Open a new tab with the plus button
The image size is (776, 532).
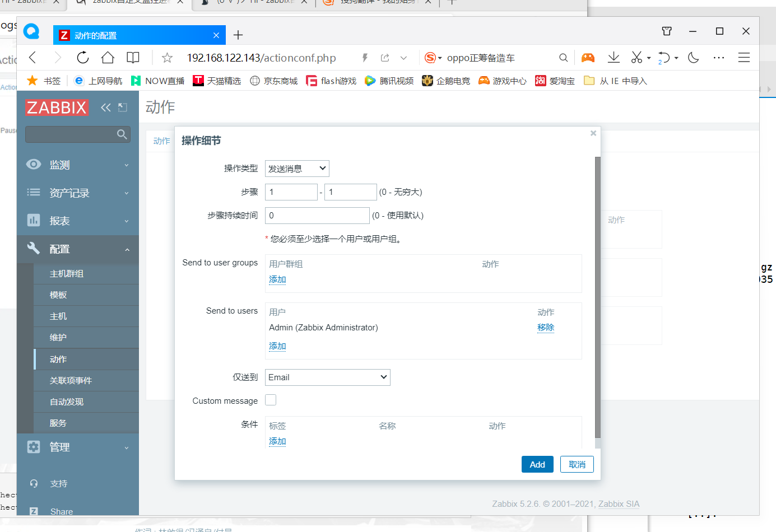click(238, 35)
